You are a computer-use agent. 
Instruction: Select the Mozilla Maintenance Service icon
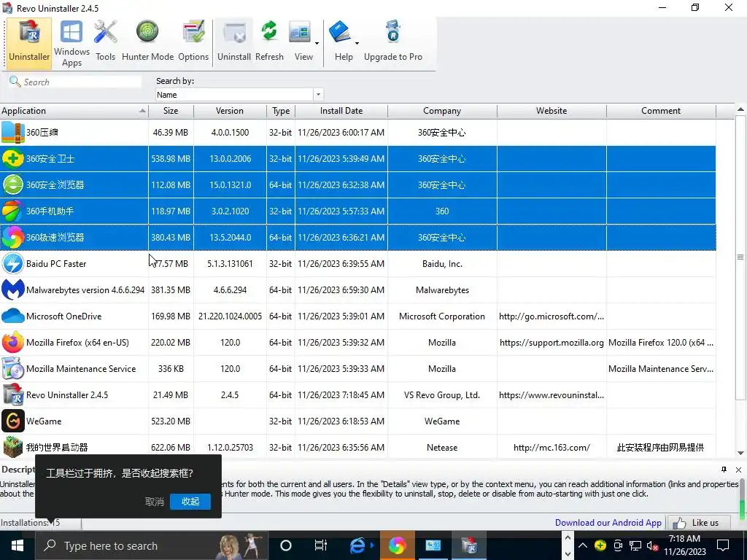click(x=13, y=368)
